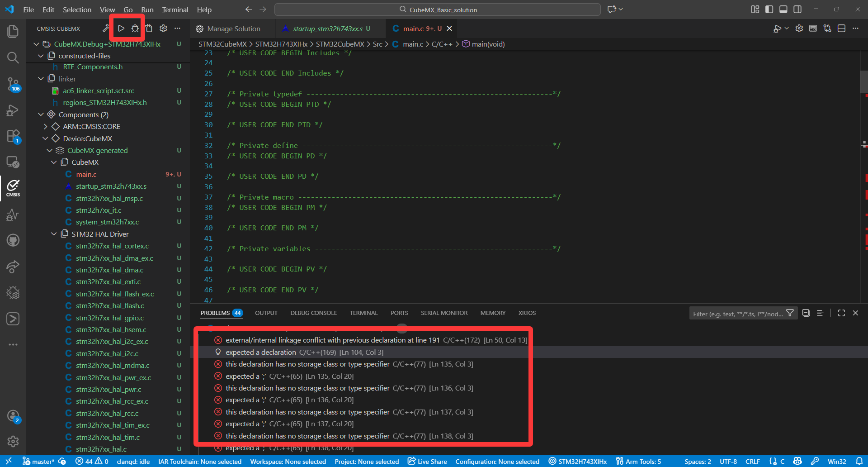Open the Search view in activity bar
Viewport: 868px width, 467px height.
pos(13,57)
